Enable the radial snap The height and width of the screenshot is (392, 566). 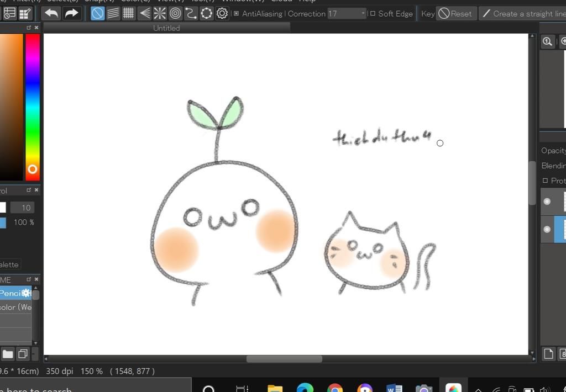click(x=160, y=14)
